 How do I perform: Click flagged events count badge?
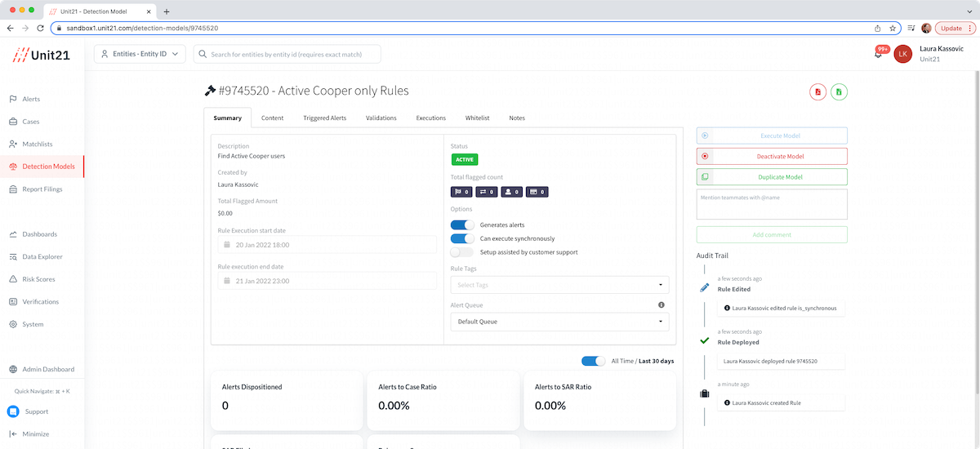(461, 192)
